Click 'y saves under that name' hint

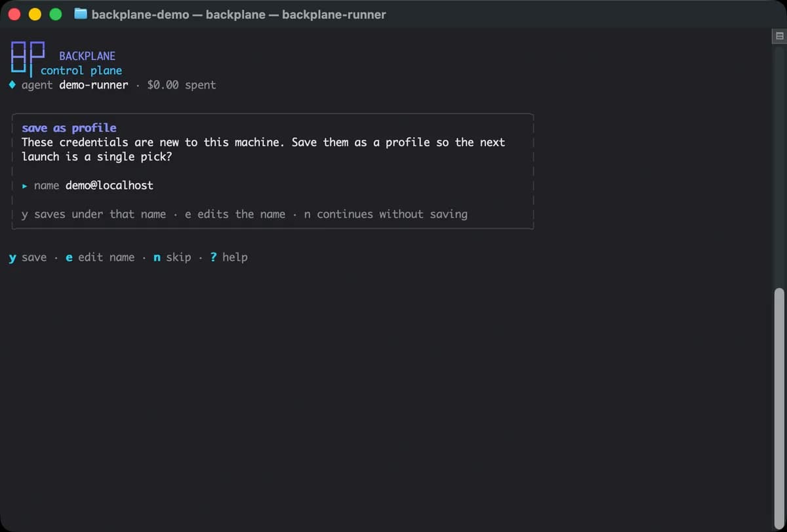(x=94, y=214)
